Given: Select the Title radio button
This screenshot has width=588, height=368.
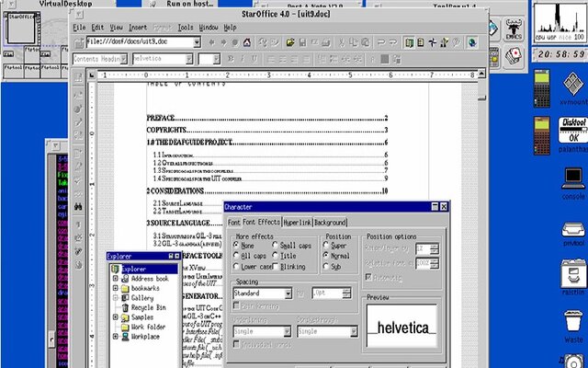Looking at the screenshot, I should [x=275, y=256].
